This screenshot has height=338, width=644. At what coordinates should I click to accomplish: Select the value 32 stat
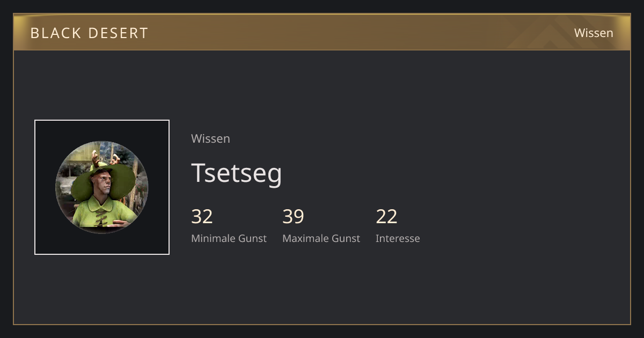tap(202, 216)
